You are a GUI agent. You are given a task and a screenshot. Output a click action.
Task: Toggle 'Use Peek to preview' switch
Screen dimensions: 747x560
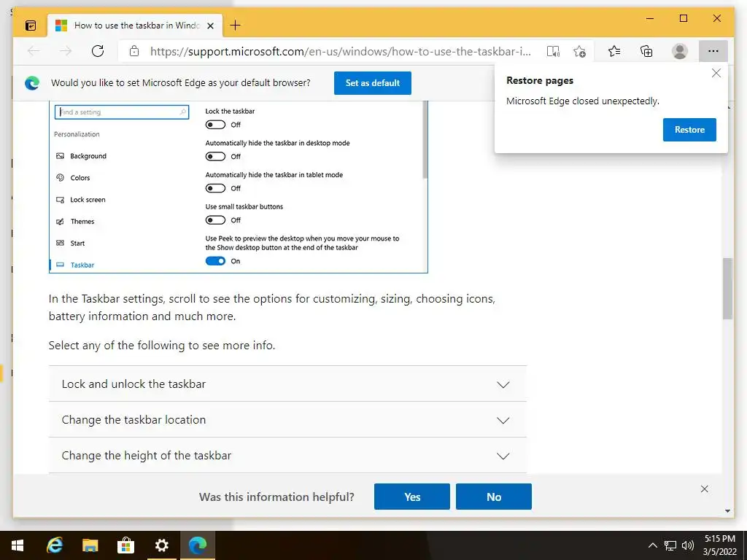pos(215,261)
